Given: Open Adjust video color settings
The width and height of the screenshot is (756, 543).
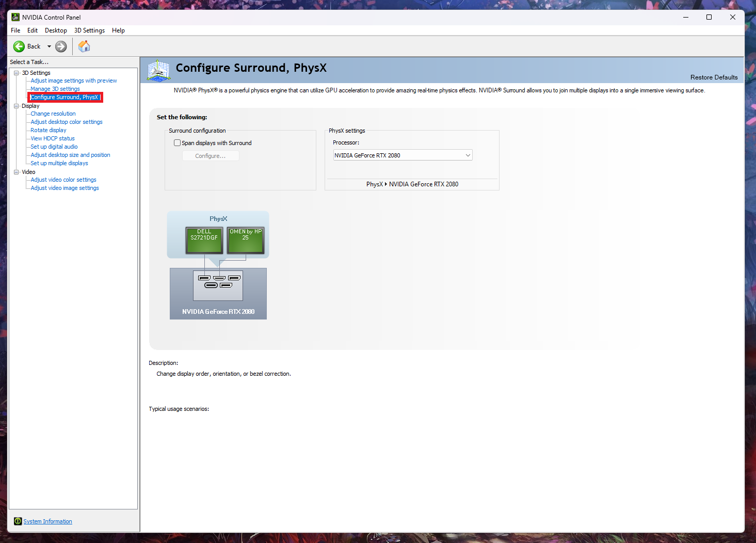Looking at the screenshot, I should click(x=63, y=180).
